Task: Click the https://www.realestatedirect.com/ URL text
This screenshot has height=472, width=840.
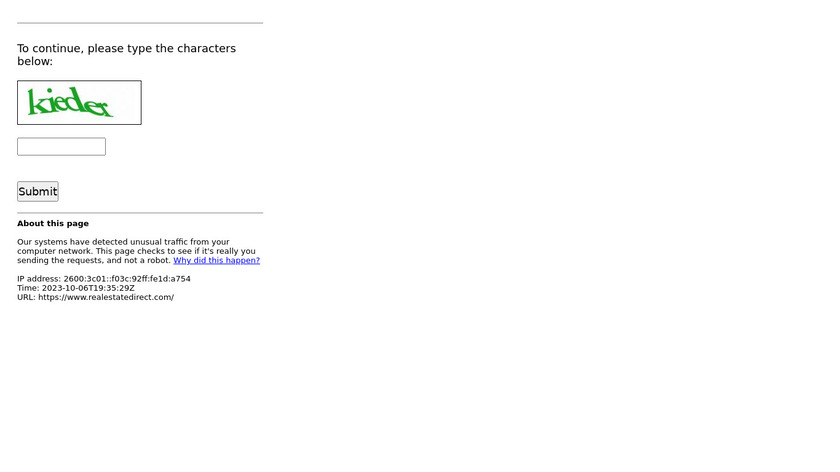Action: 106,297
